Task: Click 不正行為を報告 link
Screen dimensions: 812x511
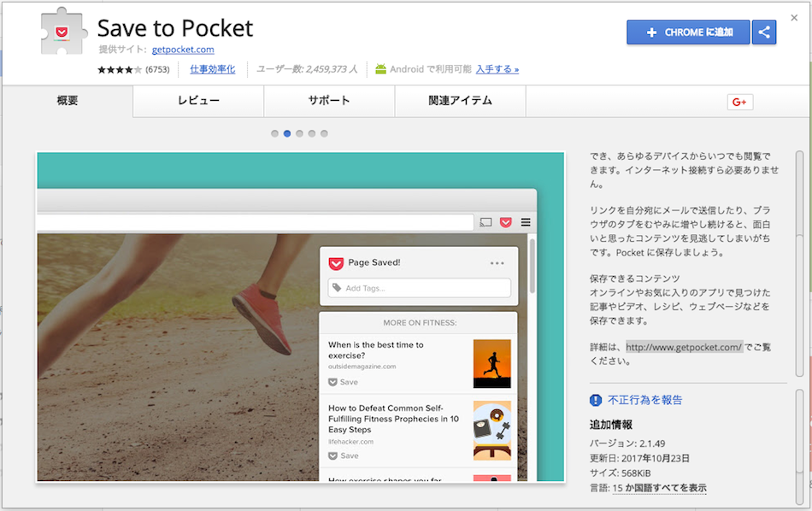Action: coord(644,400)
